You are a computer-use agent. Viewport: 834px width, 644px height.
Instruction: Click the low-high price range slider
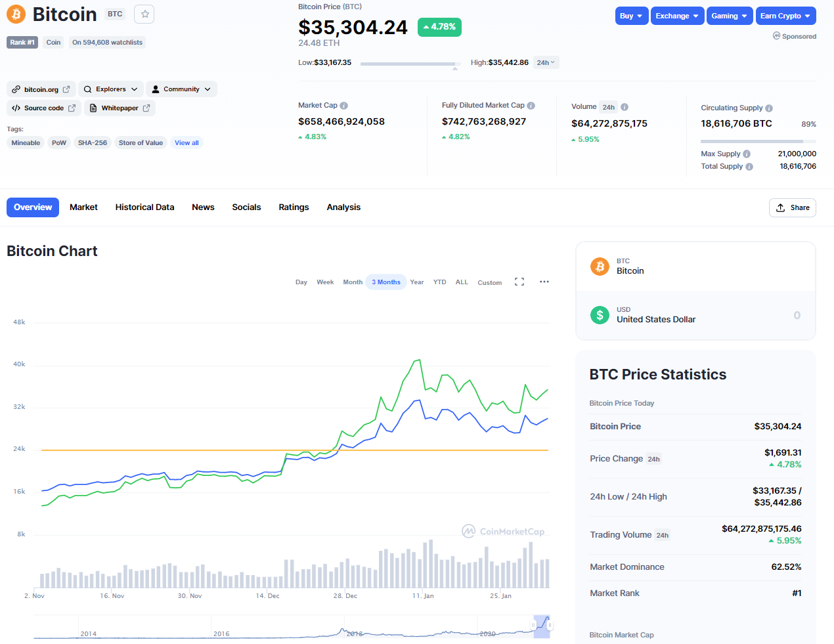click(409, 64)
